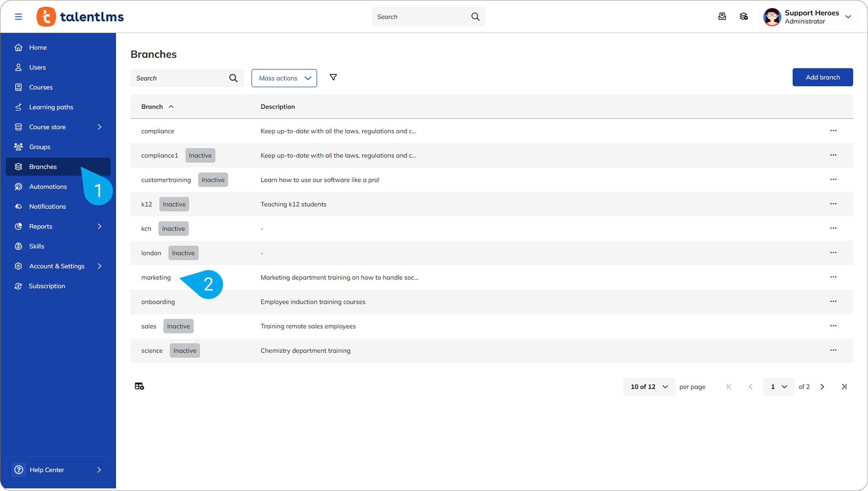The image size is (868, 491).
Task: Open the Mass actions dropdown
Action: [284, 78]
